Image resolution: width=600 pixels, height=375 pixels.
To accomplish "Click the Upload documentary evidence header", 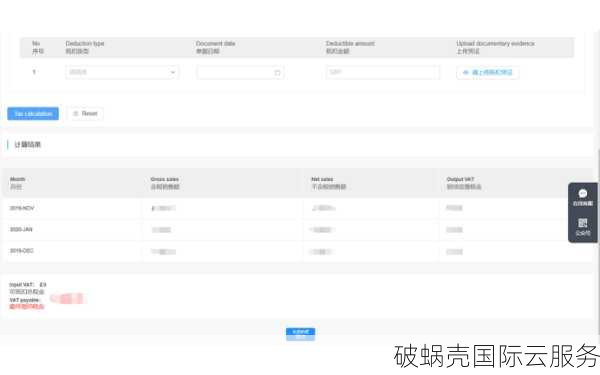I will point(495,47).
